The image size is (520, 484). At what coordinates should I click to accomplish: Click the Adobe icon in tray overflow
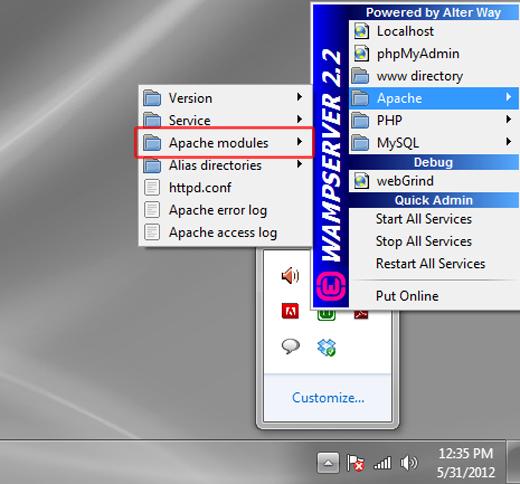(x=290, y=311)
